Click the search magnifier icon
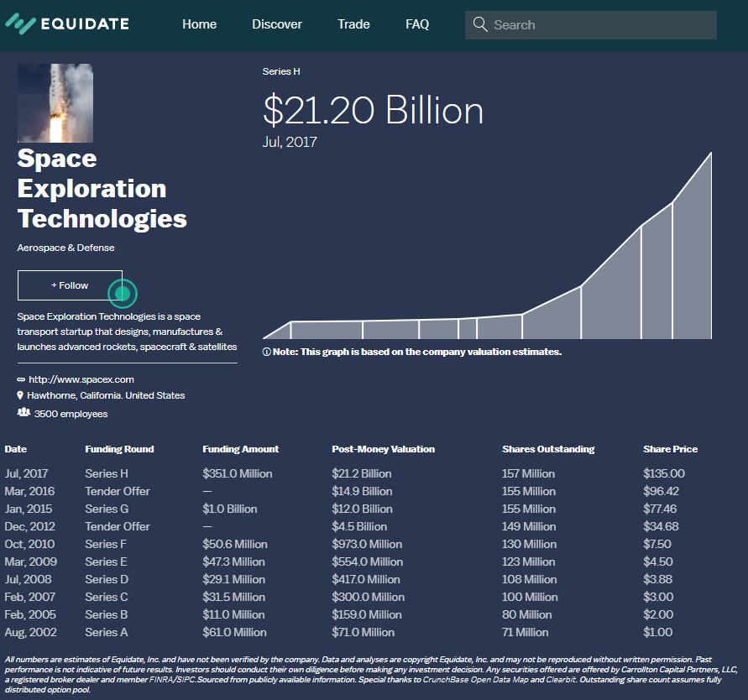The image size is (748, 700). click(480, 24)
